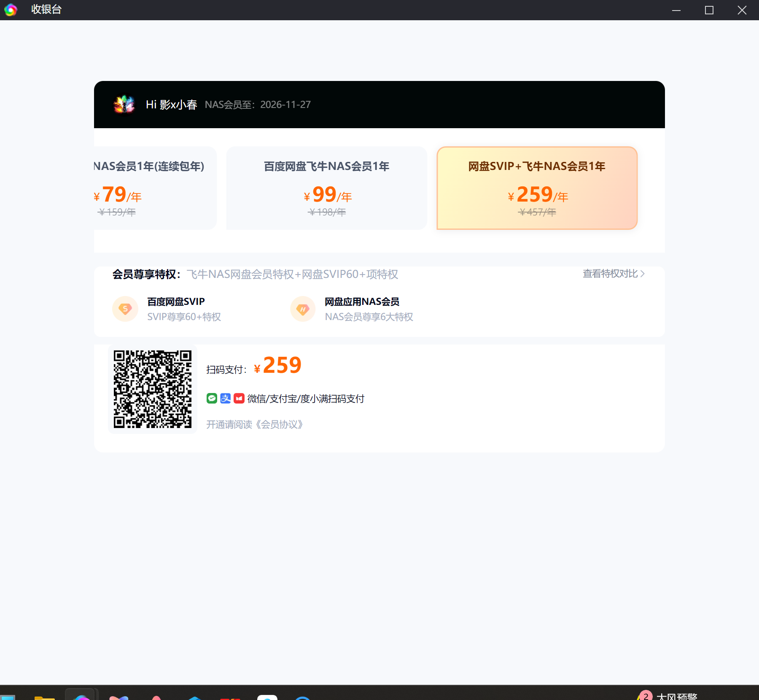Click the app logo in the title bar
The width and height of the screenshot is (759, 700).
pyautogui.click(x=11, y=10)
